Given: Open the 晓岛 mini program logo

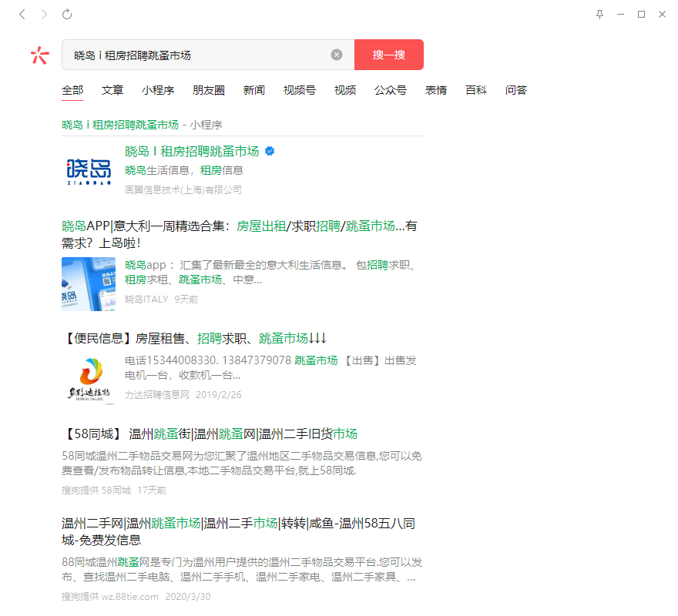Looking at the screenshot, I should [89, 171].
